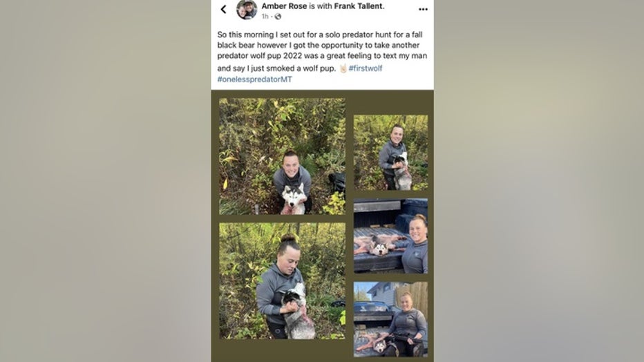
Task: Open photo with the house and parked car
Action: (x=390, y=319)
